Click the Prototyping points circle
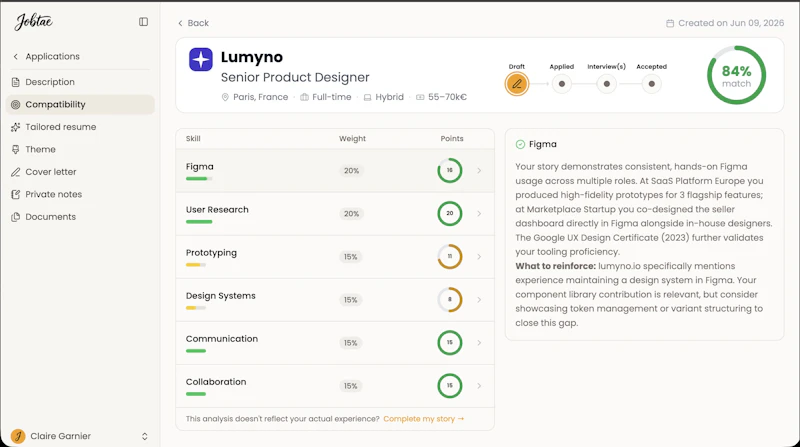This screenshot has height=447, width=800. click(449, 257)
